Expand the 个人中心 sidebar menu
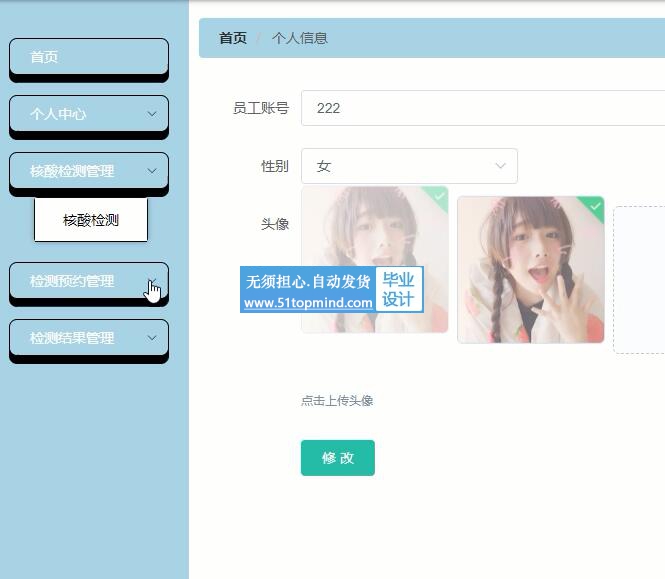 click(89, 114)
